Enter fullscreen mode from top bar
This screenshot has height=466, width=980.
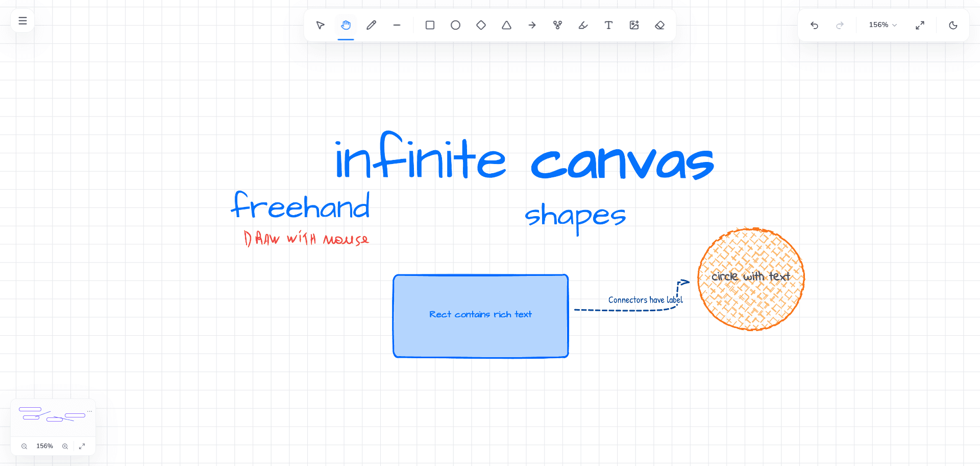920,25
